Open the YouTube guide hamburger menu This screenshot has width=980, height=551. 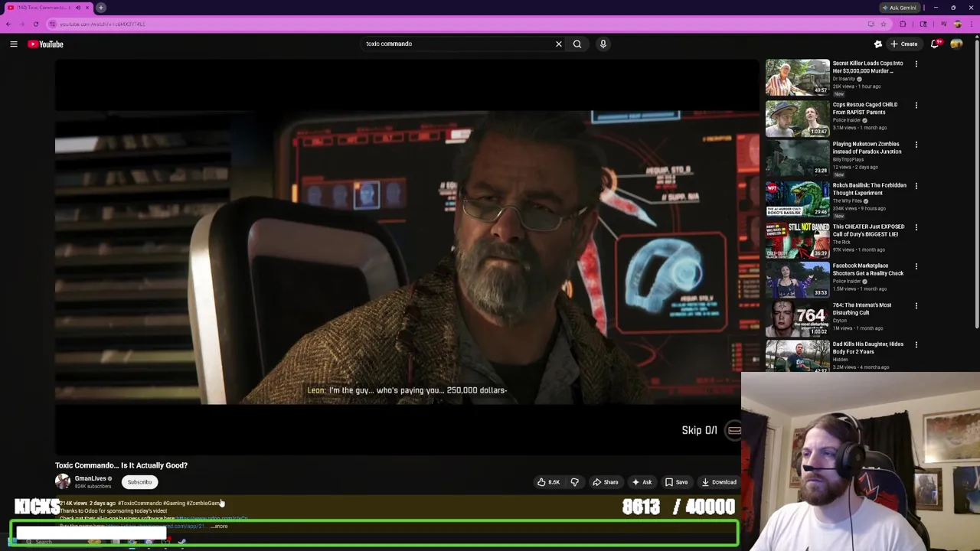(x=14, y=44)
